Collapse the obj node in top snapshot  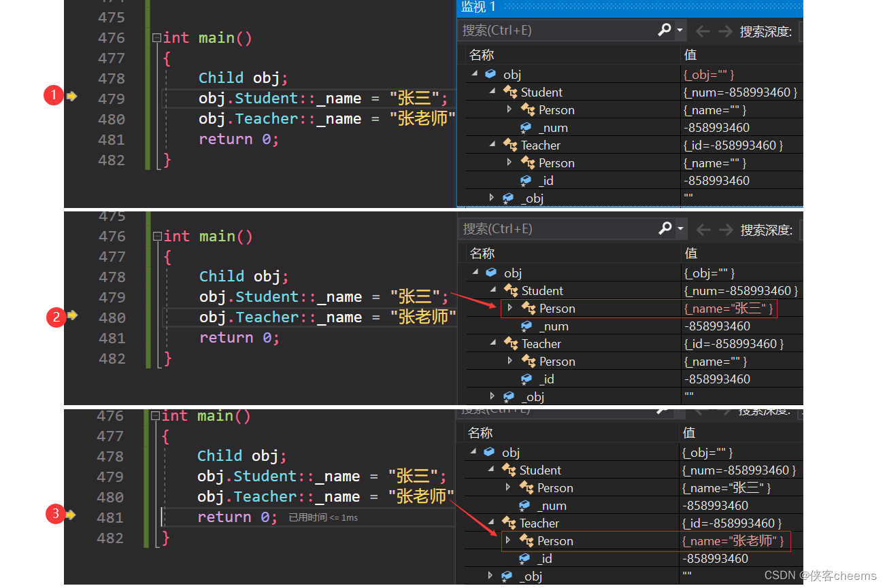coord(475,73)
